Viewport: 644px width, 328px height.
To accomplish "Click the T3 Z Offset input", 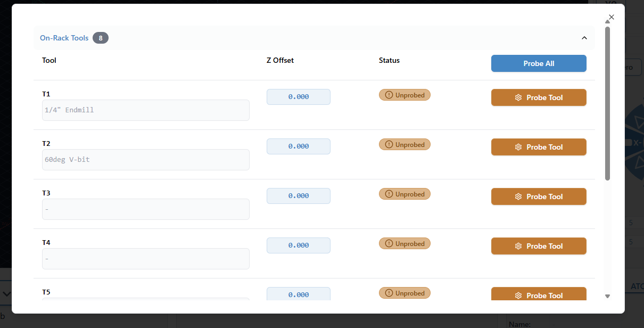I will pos(298,196).
